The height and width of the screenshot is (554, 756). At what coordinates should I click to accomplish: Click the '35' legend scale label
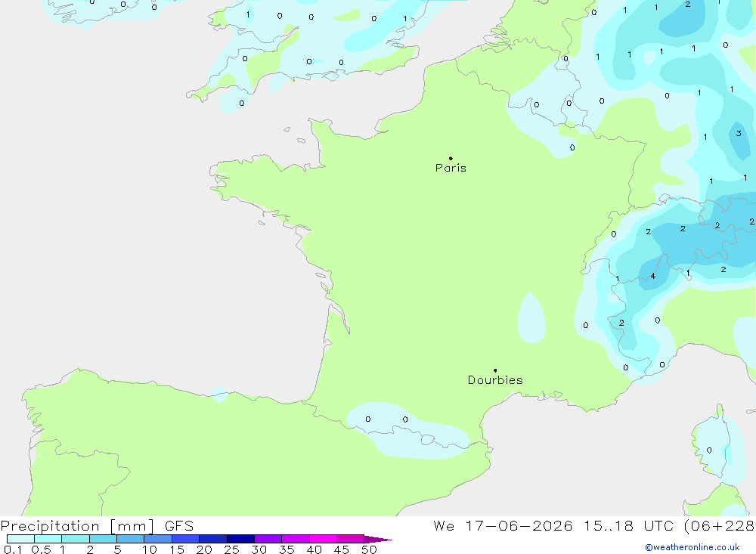[x=287, y=549]
